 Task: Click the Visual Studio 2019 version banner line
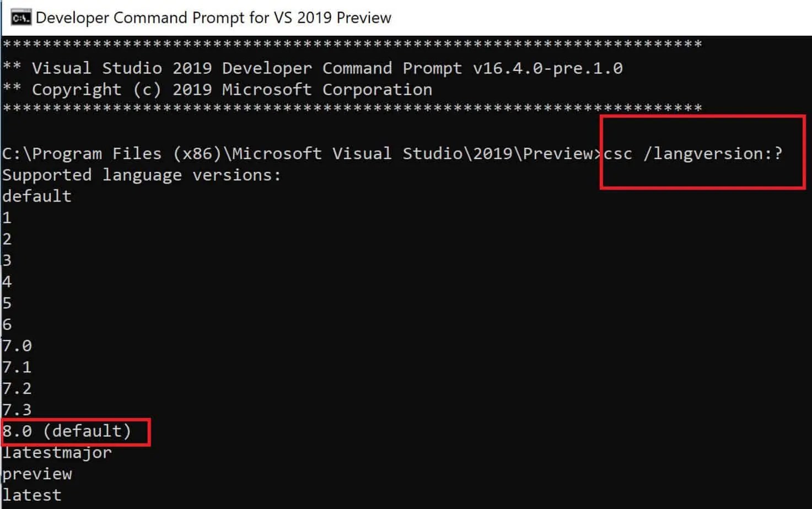[327, 68]
